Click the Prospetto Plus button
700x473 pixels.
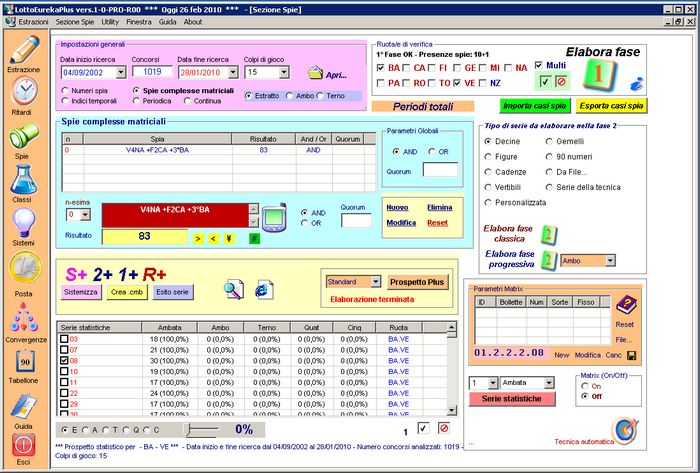click(417, 282)
